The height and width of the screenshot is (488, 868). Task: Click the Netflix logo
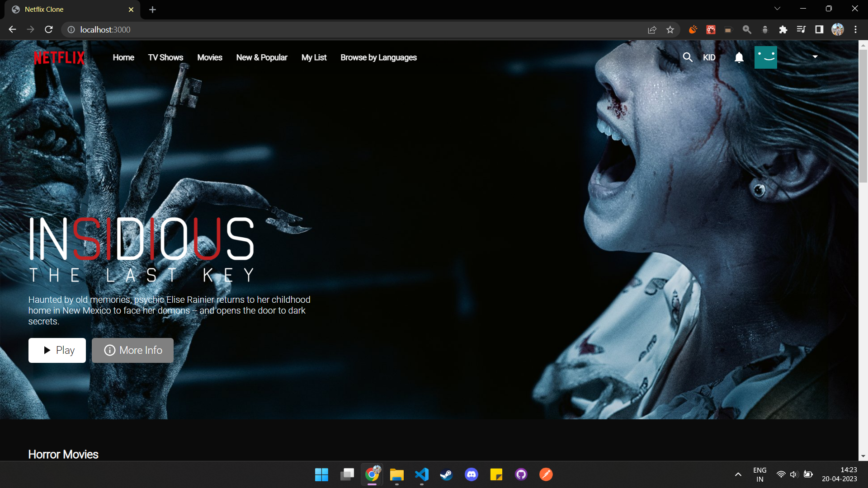click(59, 57)
